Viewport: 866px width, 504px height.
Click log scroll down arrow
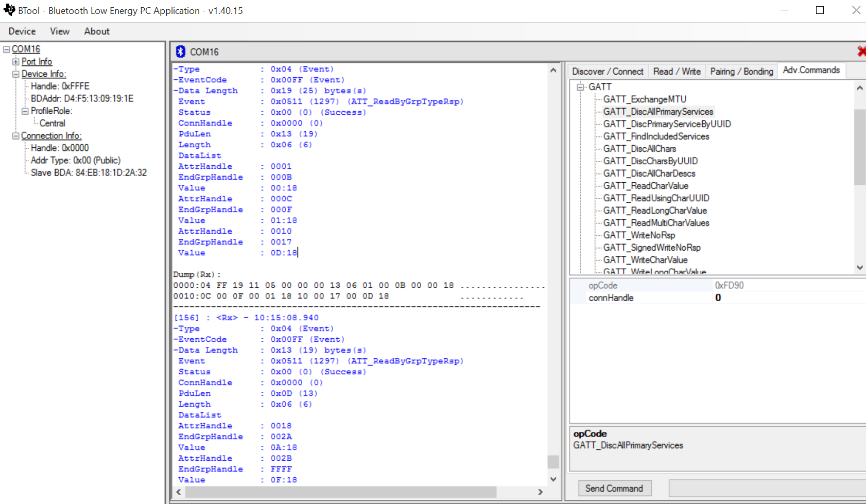(x=553, y=479)
